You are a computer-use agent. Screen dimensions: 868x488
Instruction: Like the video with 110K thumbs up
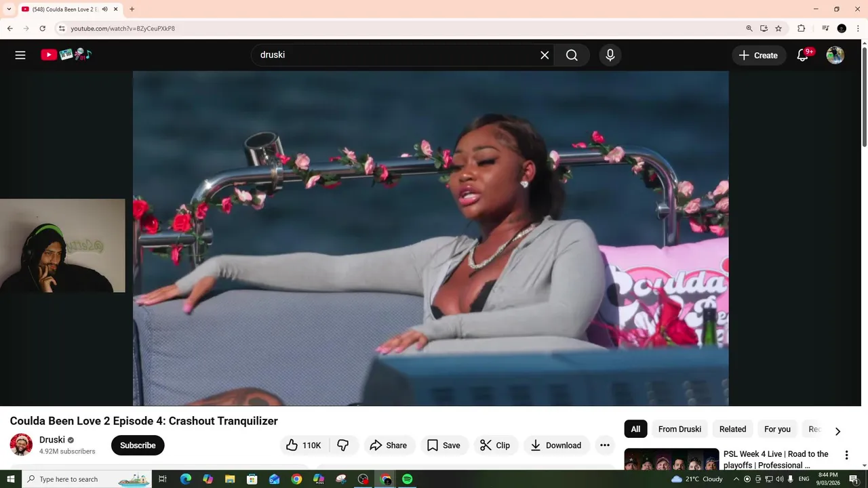pos(304,445)
